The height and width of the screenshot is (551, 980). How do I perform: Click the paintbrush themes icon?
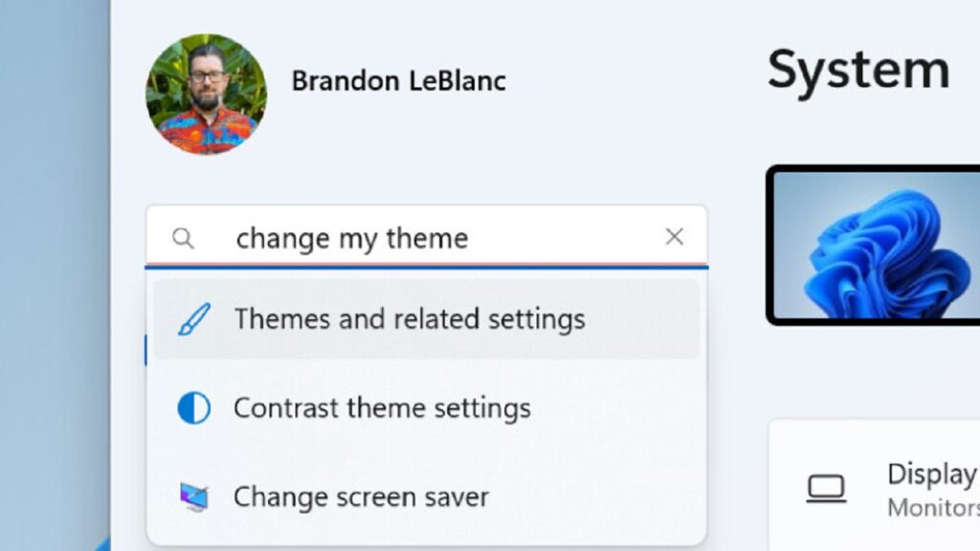pos(193,320)
